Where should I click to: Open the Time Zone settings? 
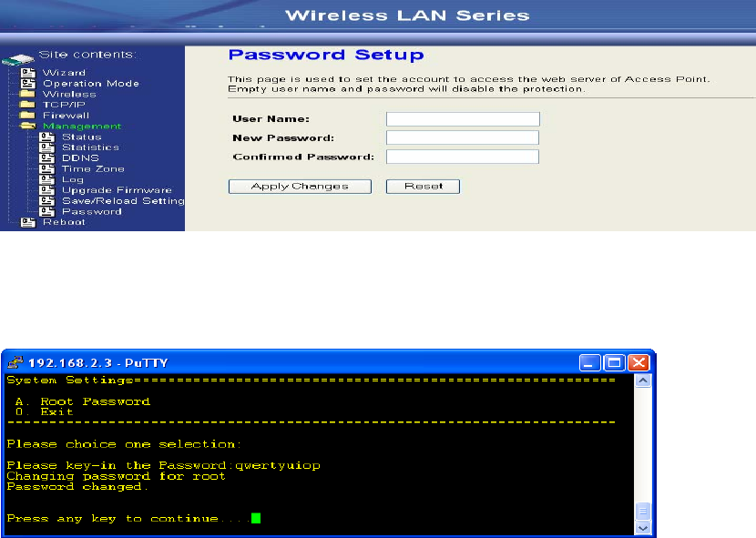tap(93, 169)
